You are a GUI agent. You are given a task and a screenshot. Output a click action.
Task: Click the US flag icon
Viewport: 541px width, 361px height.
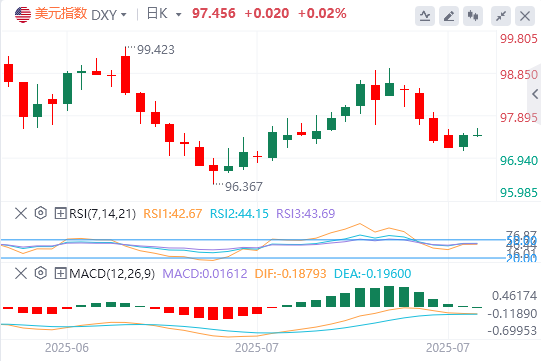[x=23, y=14]
